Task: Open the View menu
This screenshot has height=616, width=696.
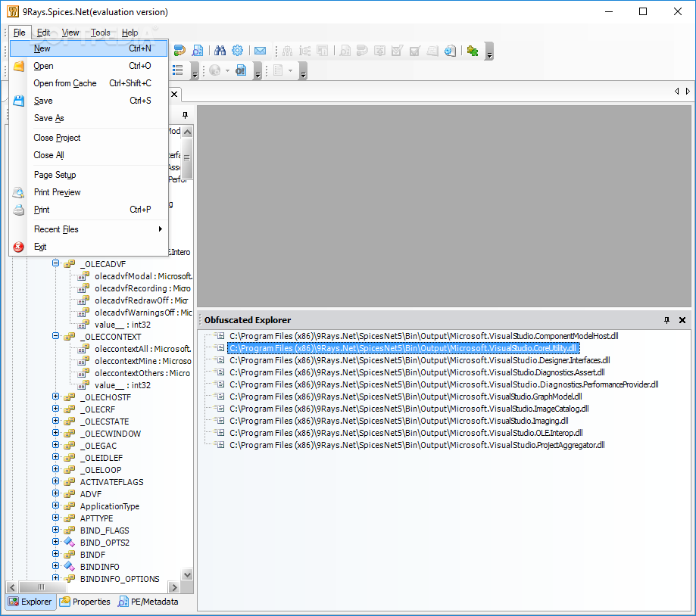Action: 70,33
